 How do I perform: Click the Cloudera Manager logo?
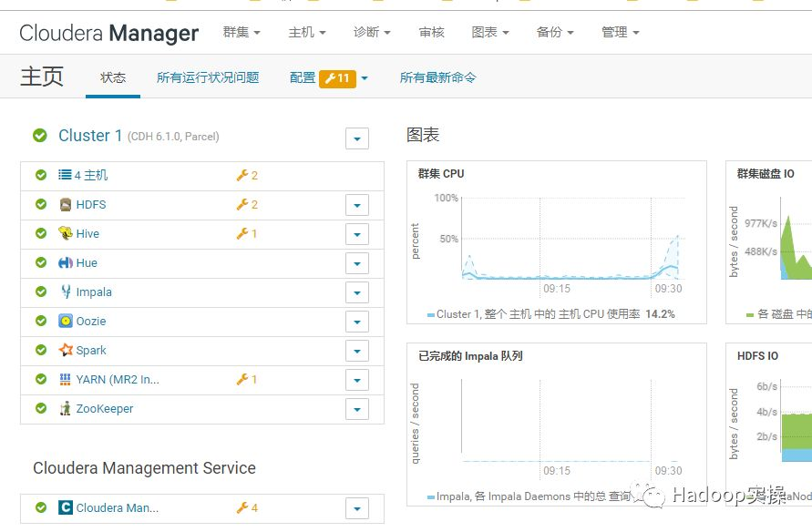[x=108, y=33]
